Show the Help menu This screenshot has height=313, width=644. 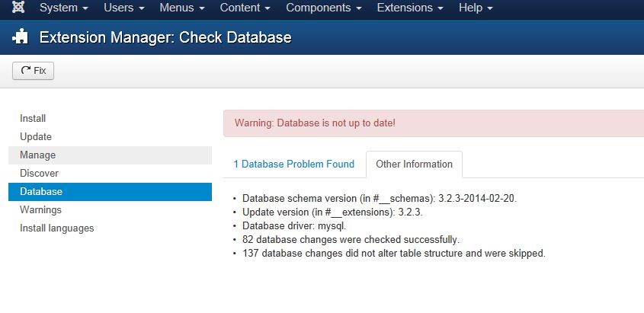(476, 8)
